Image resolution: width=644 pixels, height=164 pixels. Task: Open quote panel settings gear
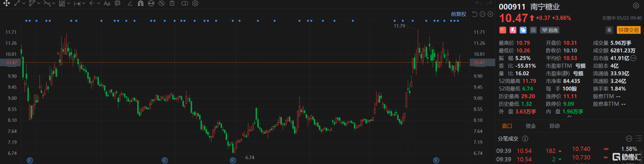(636, 6)
